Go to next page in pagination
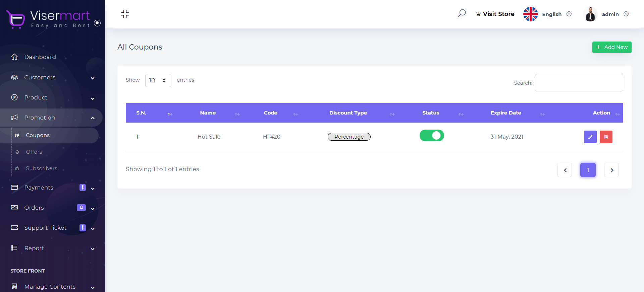 point(611,170)
